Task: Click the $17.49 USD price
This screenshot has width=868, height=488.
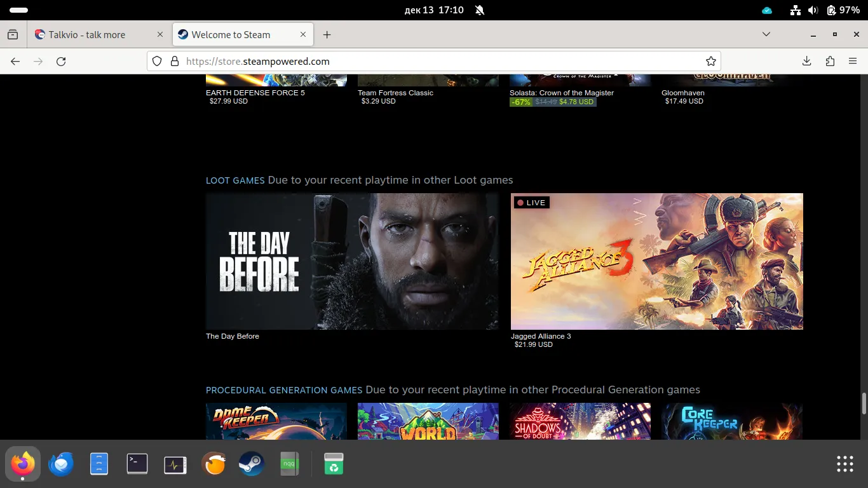Action: (x=684, y=101)
